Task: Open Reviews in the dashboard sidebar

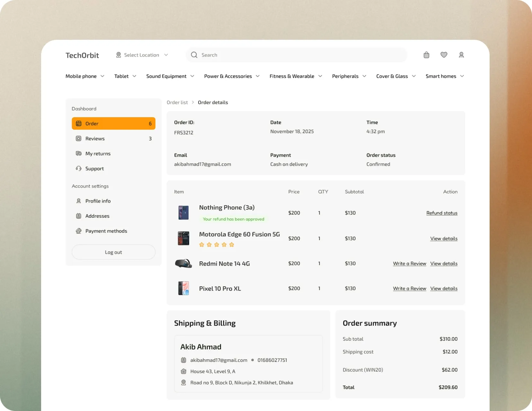Action: (x=95, y=139)
